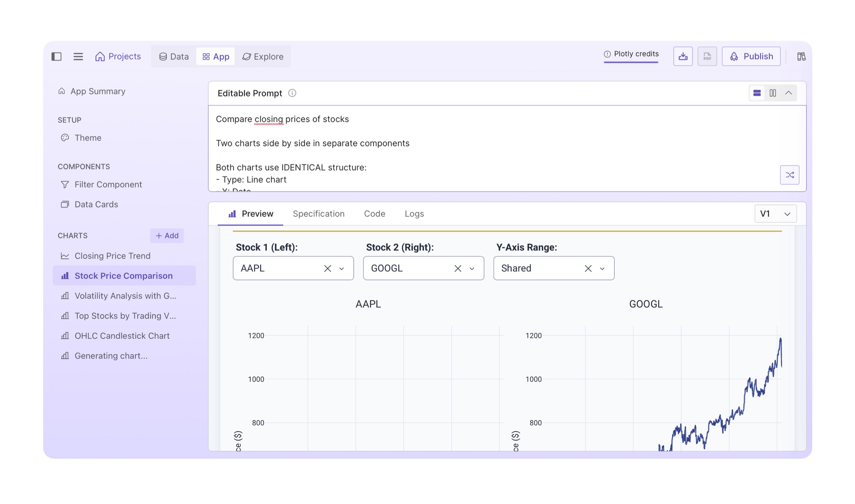Expand the Stock 2 GOOGL dropdown

click(x=472, y=268)
